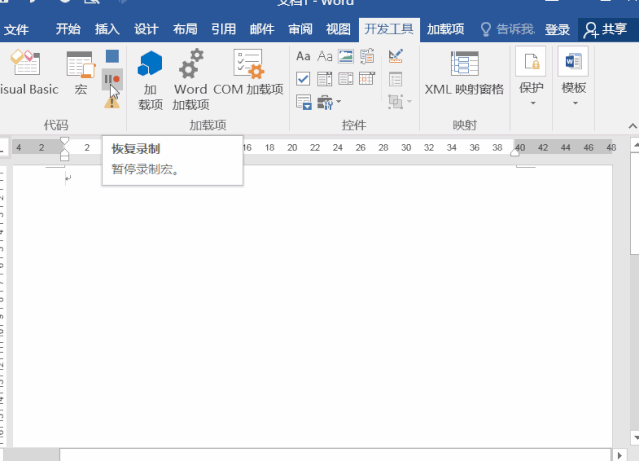
Task: Expand legacy tools dropdown arrow
Action: (x=339, y=102)
